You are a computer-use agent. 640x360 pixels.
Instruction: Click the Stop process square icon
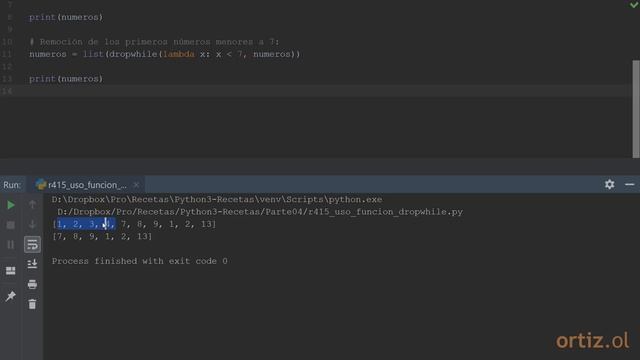(x=11, y=224)
